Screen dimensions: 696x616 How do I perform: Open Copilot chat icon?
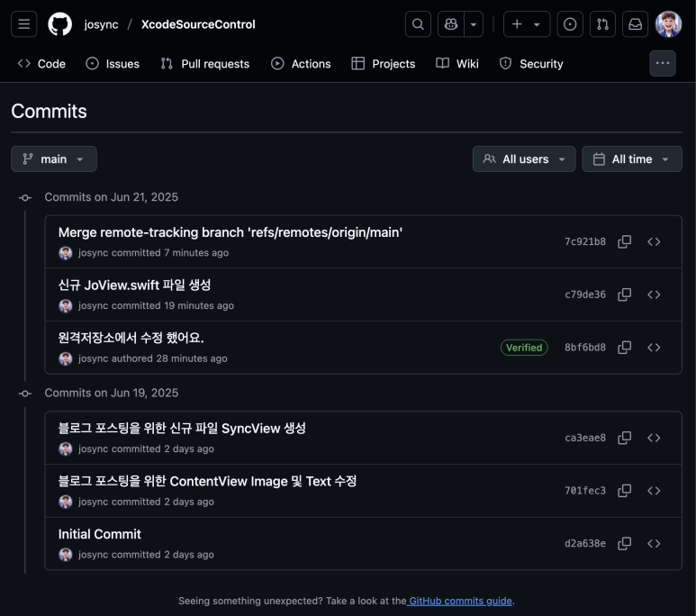(451, 24)
